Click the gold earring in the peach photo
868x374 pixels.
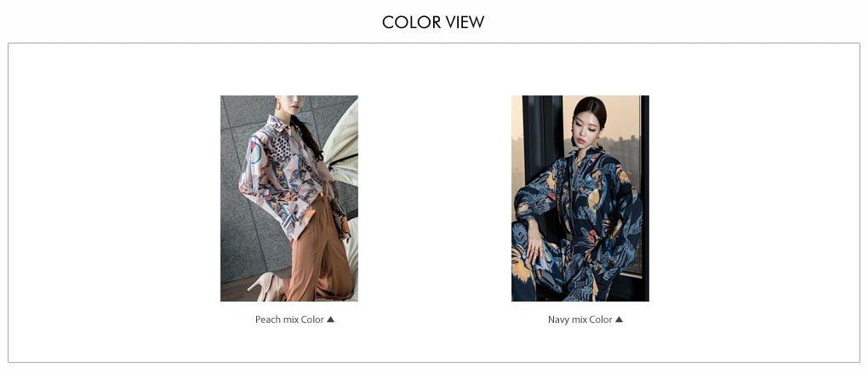point(278,104)
